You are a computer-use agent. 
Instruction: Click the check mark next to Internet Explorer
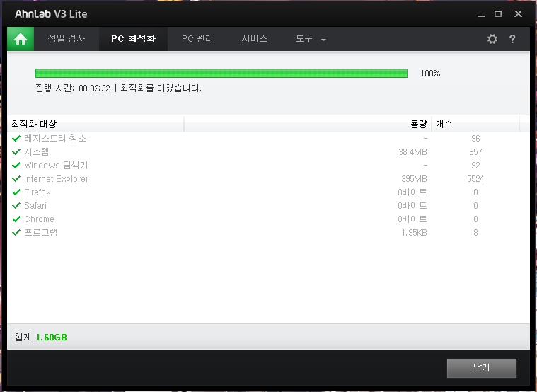click(16, 178)
